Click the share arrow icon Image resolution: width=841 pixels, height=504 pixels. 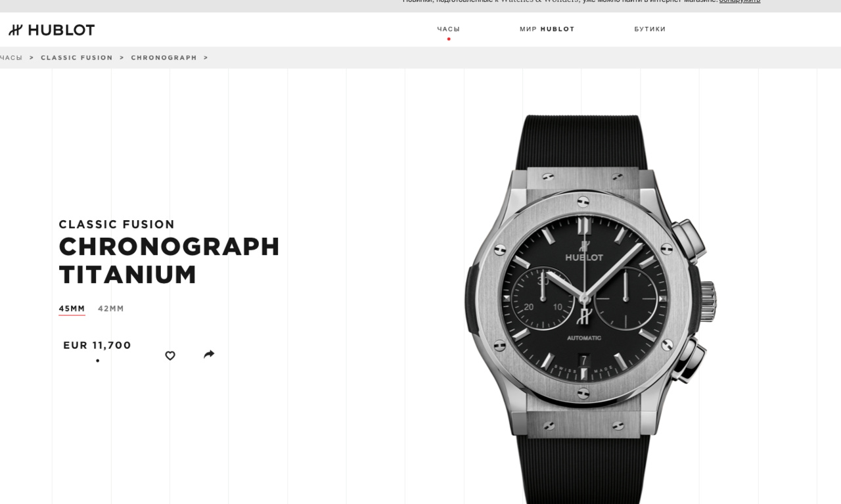tap(209, 354)
